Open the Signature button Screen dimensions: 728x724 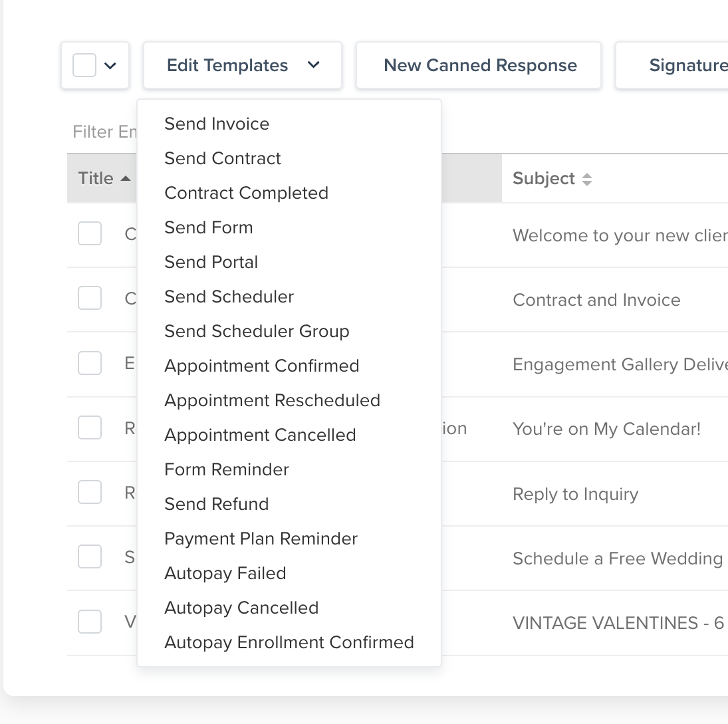(x=685, y=65)
